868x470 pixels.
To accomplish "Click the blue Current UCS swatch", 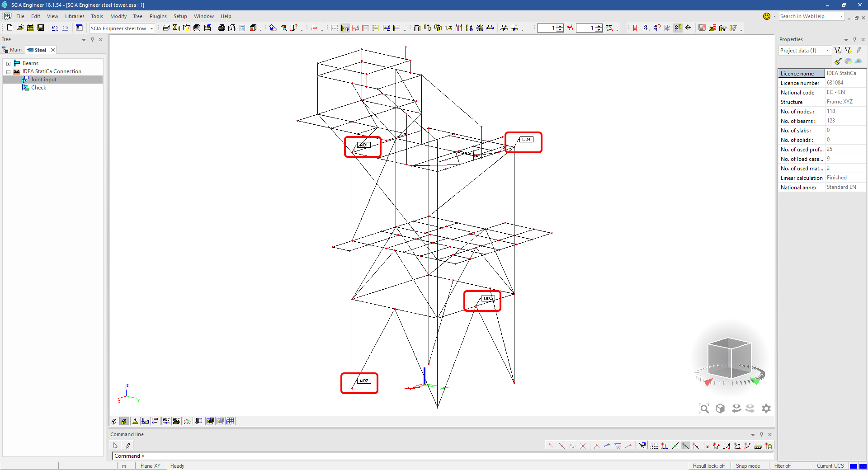I will 853,466.
